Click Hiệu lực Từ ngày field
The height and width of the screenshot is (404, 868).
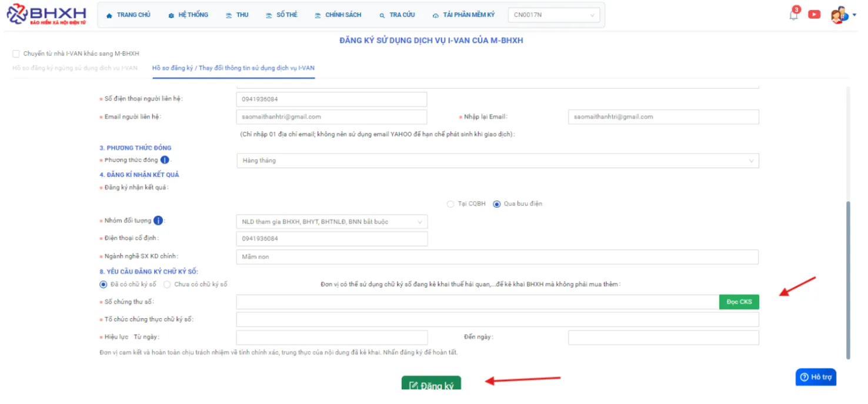(332, 338)
